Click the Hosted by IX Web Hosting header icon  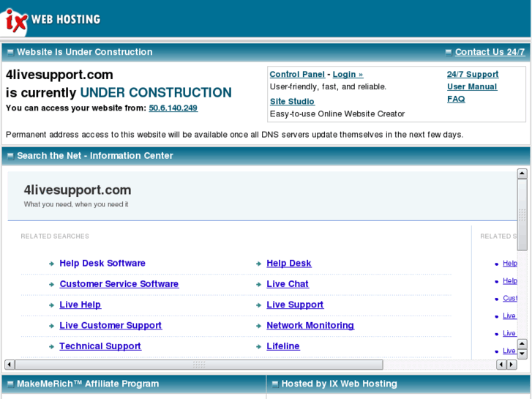pos(275,384)
